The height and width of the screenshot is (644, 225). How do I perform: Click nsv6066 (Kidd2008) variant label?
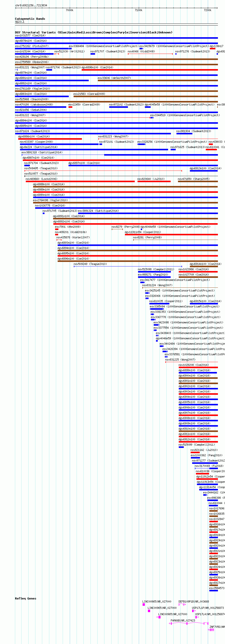[x=141, y=51]
